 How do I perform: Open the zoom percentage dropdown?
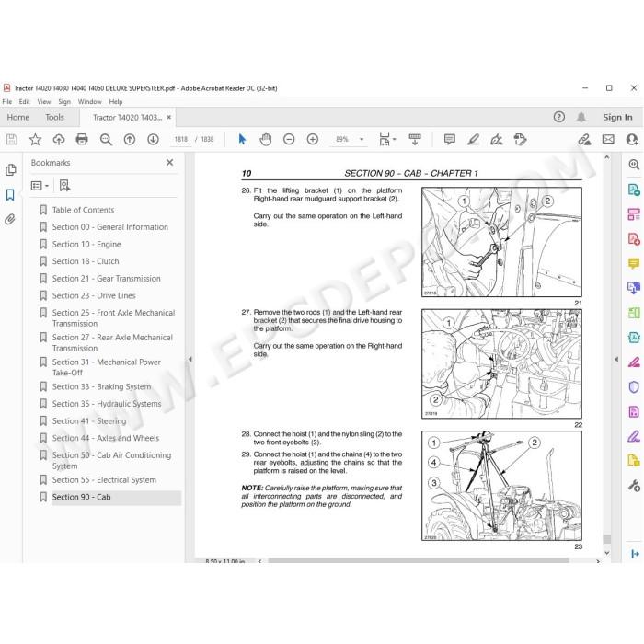tap(362, 140)
